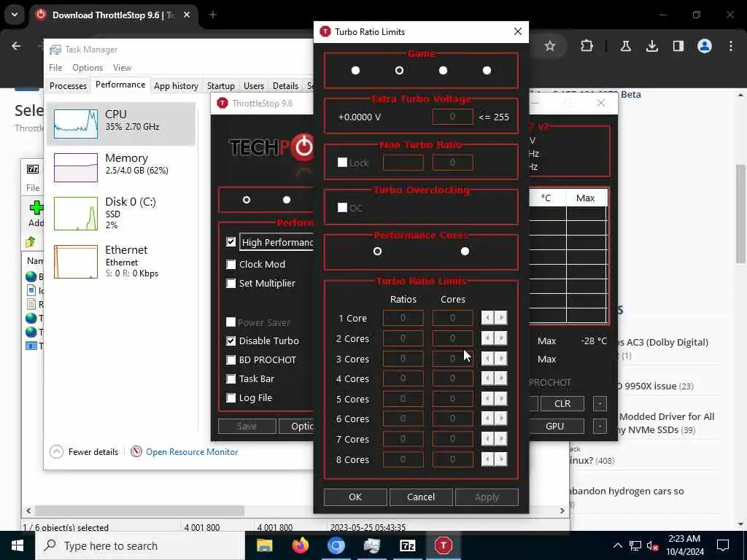Screen dimensions: 747x560
Task: Open Resource Monitor link in Task Manager
Action: (x=192, y=451)
